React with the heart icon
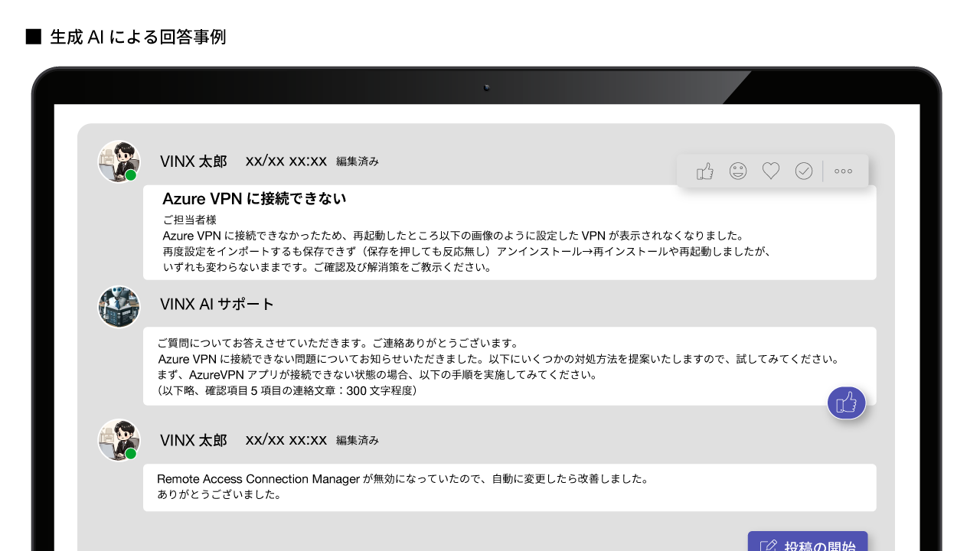 (x=770, y=171)
